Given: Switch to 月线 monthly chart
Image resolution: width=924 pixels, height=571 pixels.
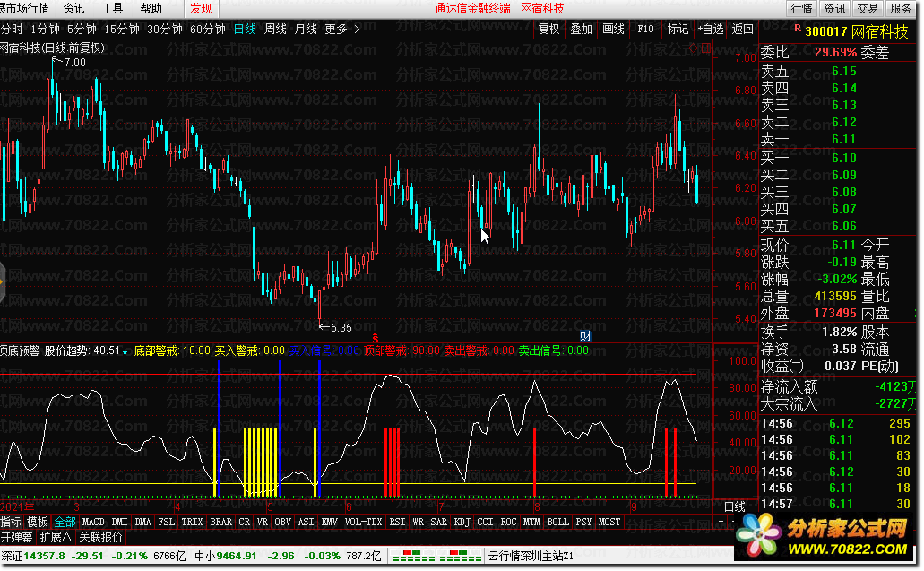Looking at the screenshot, I should click(306, 29).
